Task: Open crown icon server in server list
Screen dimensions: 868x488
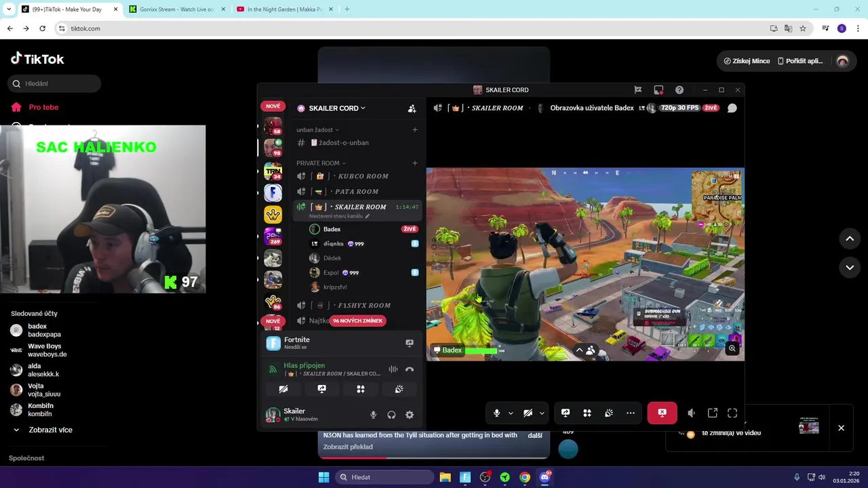Action: pyautogui.click(x=273, y=214)
